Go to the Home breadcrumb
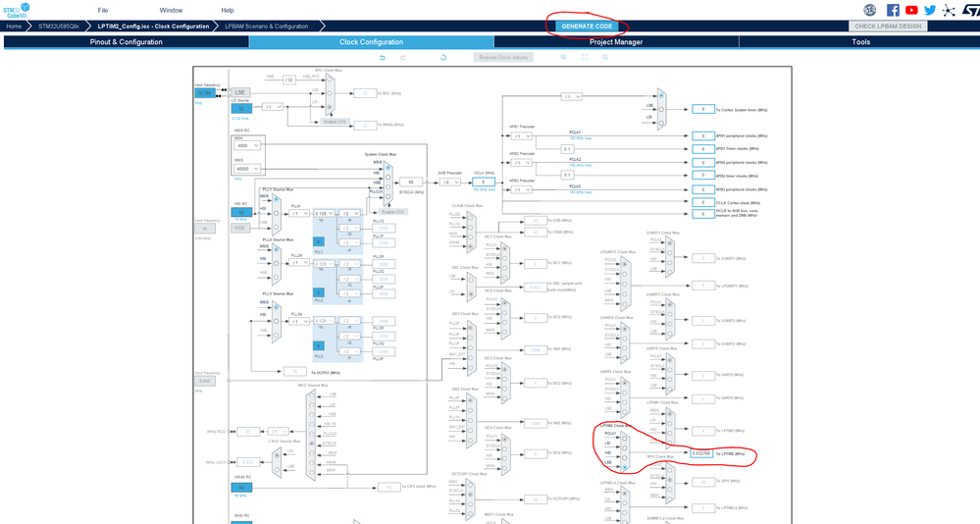Image resolution: width=980 pixels, height=524 pixels. pyautogui.click(x=14, y=26)
